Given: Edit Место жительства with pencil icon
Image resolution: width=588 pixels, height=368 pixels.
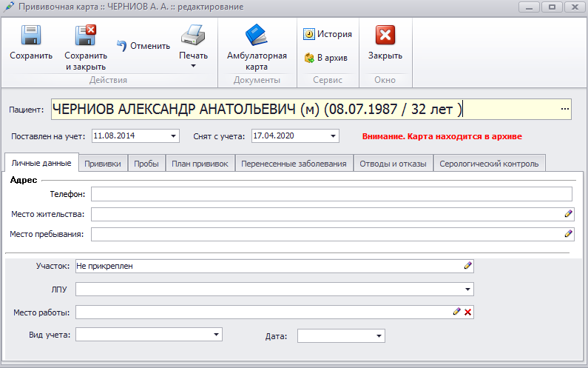Looking at the screenshot, I should (568, 214).
